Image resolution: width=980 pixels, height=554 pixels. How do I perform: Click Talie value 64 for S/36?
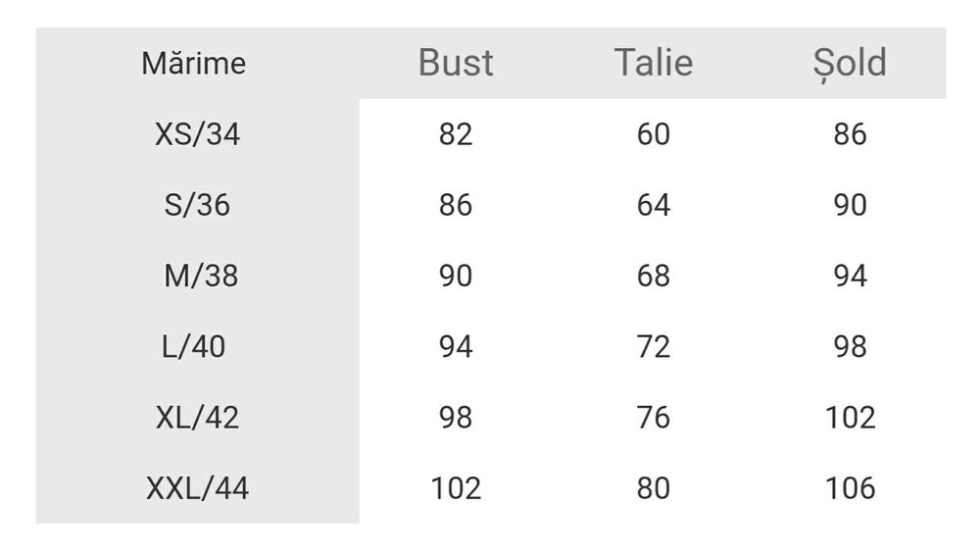point(653,205)
